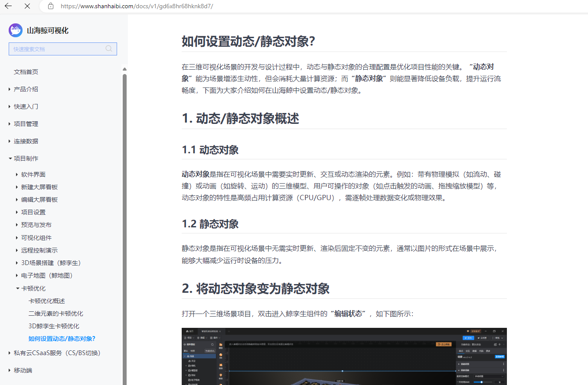Click the sidebar scrollbar up arrow
The width and height of the screenshot is (588, 385).
point(124,69)
